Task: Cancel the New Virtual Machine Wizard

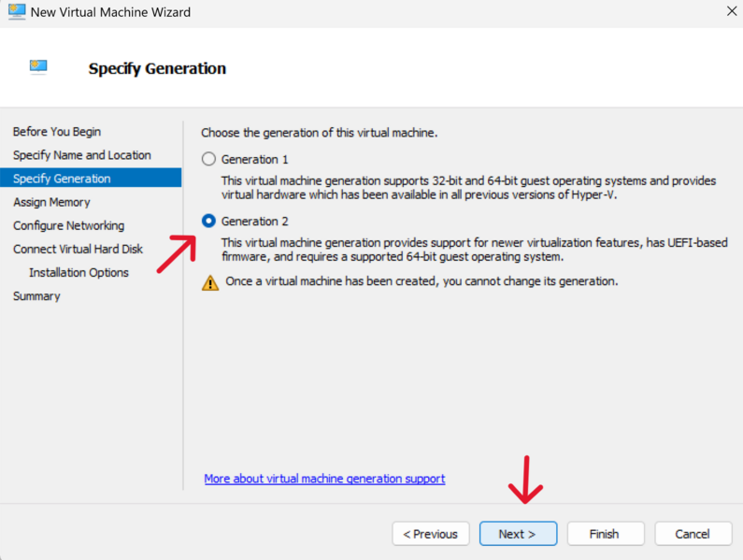Action: coord(693,534)
